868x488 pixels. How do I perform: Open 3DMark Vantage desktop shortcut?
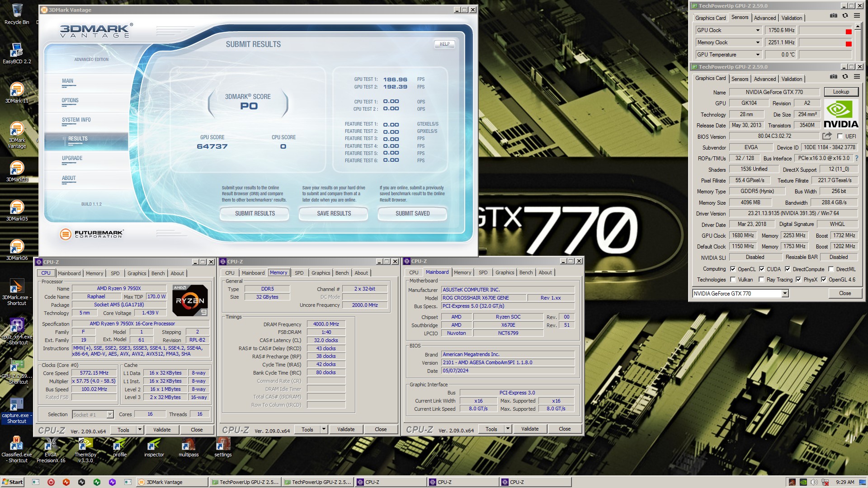17,135
